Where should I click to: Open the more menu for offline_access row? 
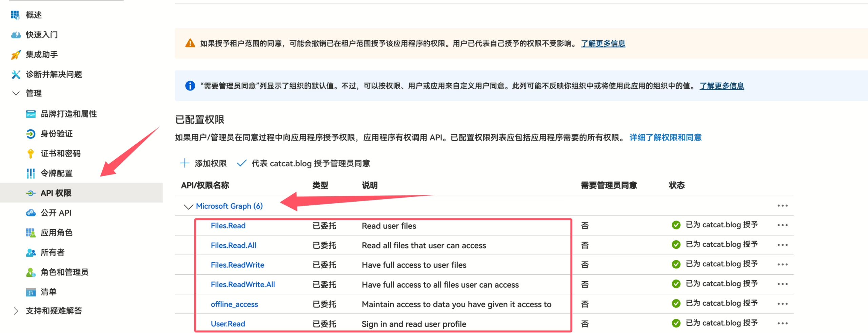(x=783, y=304)
